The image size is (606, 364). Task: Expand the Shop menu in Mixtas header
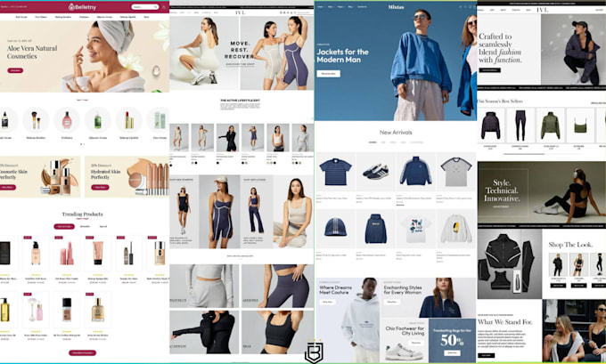click(x=331, y=6)
